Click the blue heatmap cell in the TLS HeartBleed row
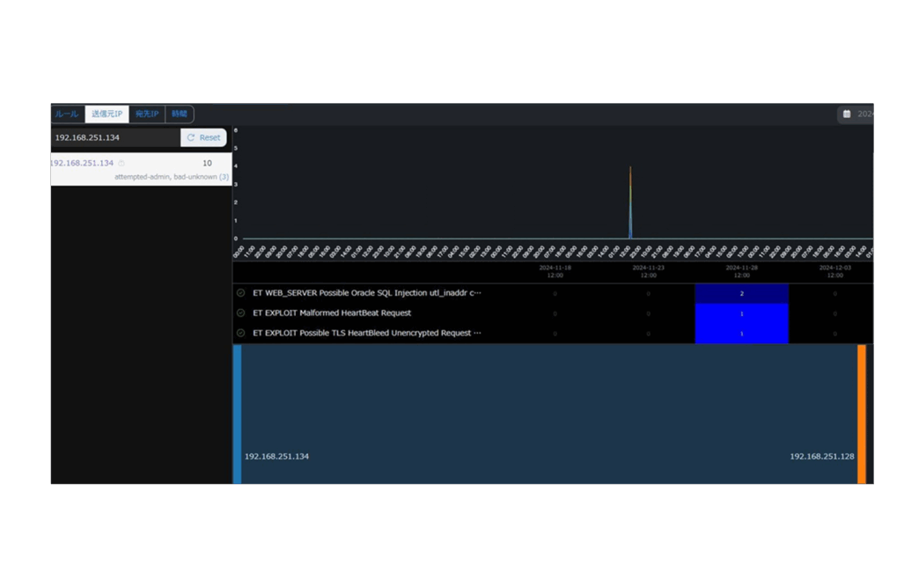The height and width of the screenshot is (588, 919). (x=741, y=334)
